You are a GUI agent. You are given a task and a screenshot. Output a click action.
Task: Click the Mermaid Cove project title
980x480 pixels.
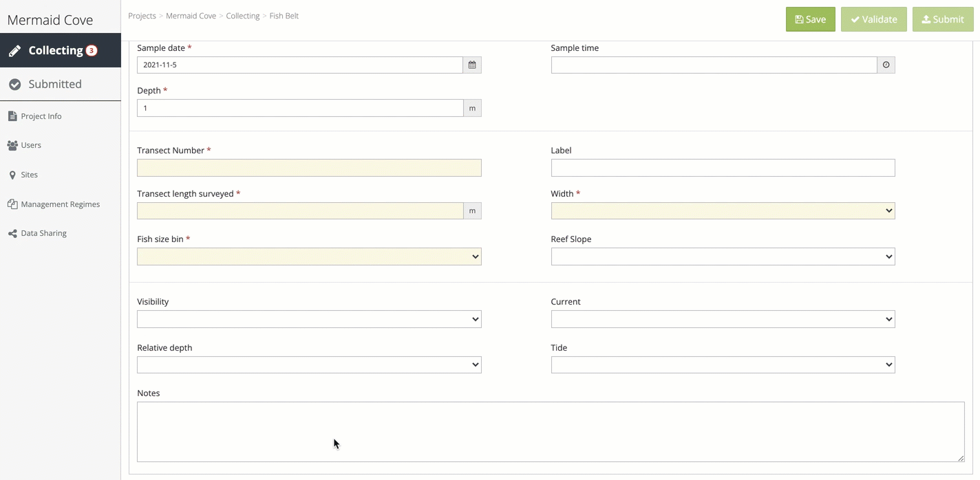[50, 20]
